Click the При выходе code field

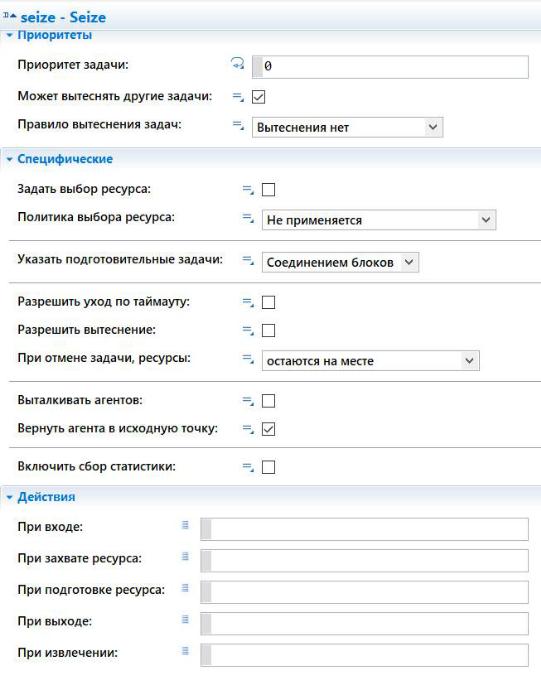pos(364,623)
